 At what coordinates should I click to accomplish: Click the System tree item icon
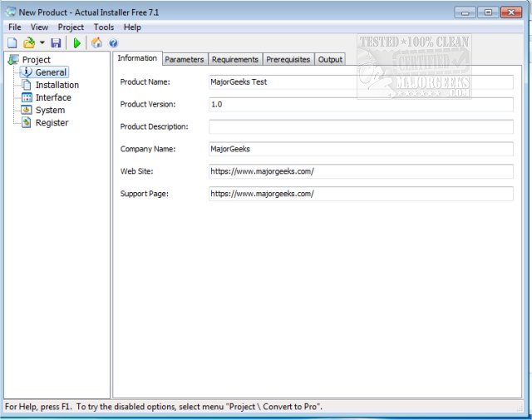(x=27, y=110)
